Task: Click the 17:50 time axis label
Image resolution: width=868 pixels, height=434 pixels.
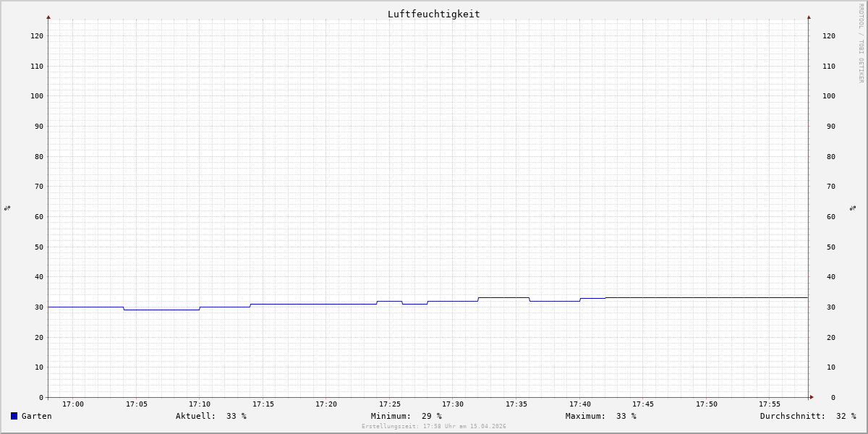Action: (707, 404)
